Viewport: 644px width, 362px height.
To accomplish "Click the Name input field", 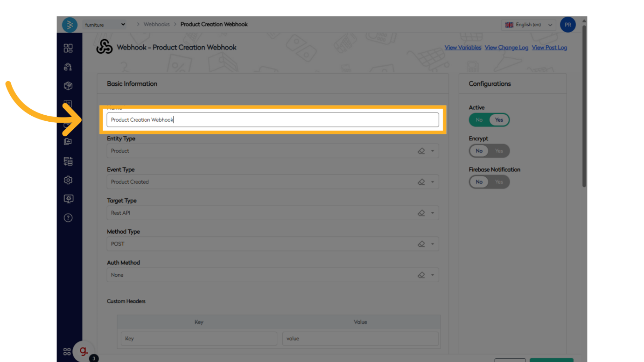I will tap(273, 120).
